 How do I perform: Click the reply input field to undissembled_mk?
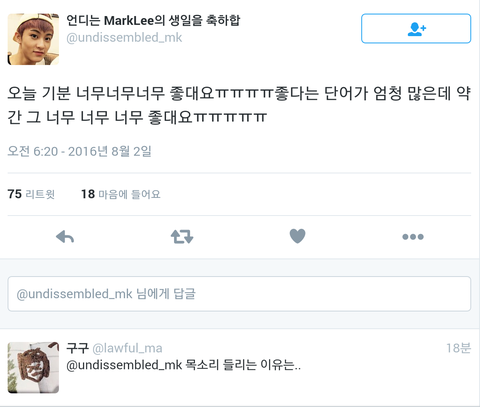(239, 294)
